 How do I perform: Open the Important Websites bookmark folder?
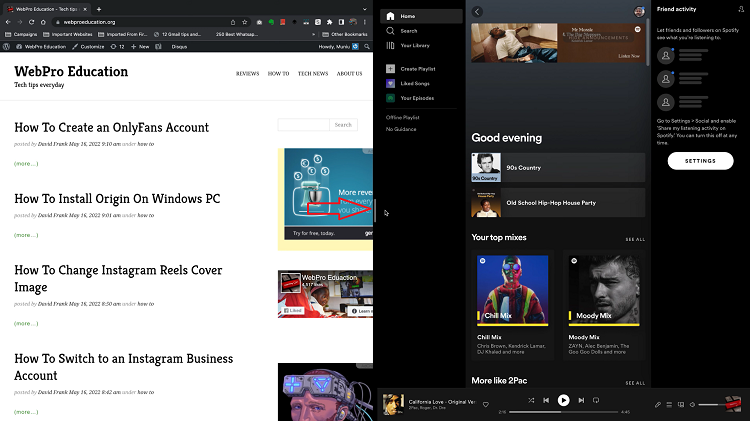[67, 34]
